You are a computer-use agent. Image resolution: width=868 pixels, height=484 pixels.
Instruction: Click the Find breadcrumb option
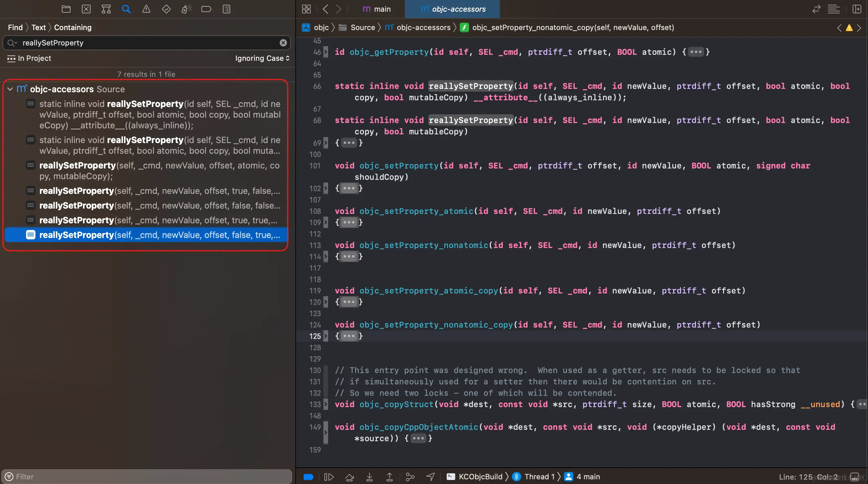tap(15, 27)
